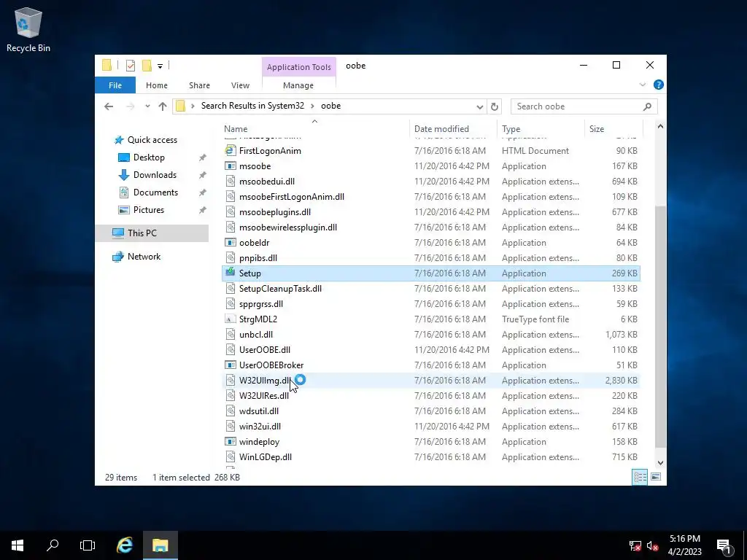Open the Action Center notification icon
This screenshot has height=560, width=747.
click(724, 546)
